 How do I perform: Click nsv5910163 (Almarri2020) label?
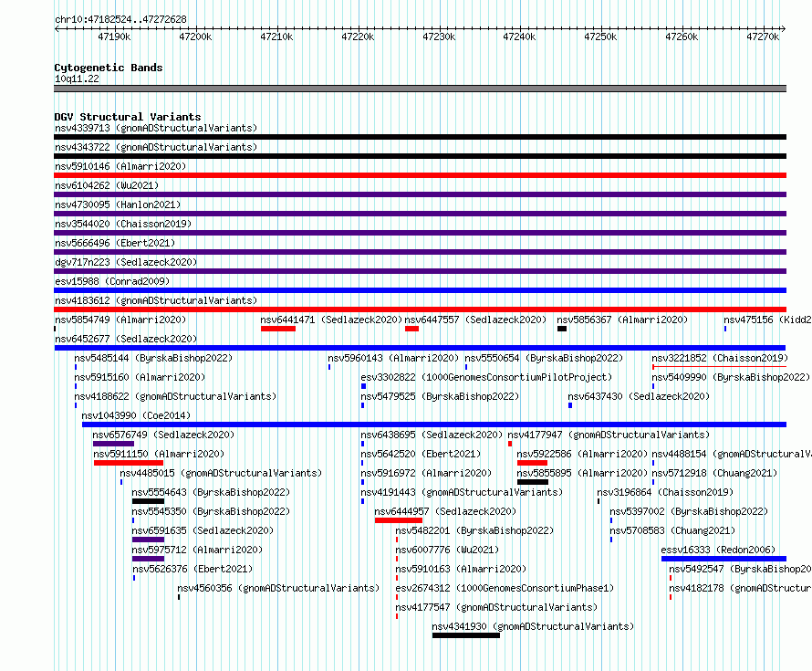[x=461, y=569]
